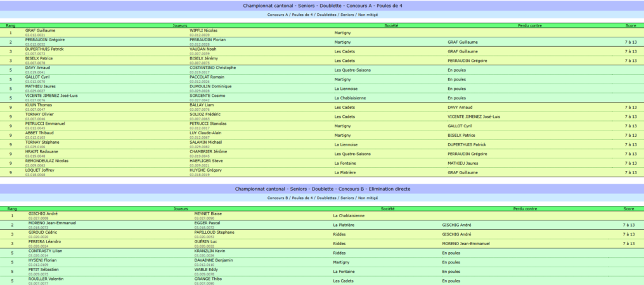The width and height of the screenshot is (644, 285).
Task: Click player KRANZLIN Kevin
Action: 209,251
